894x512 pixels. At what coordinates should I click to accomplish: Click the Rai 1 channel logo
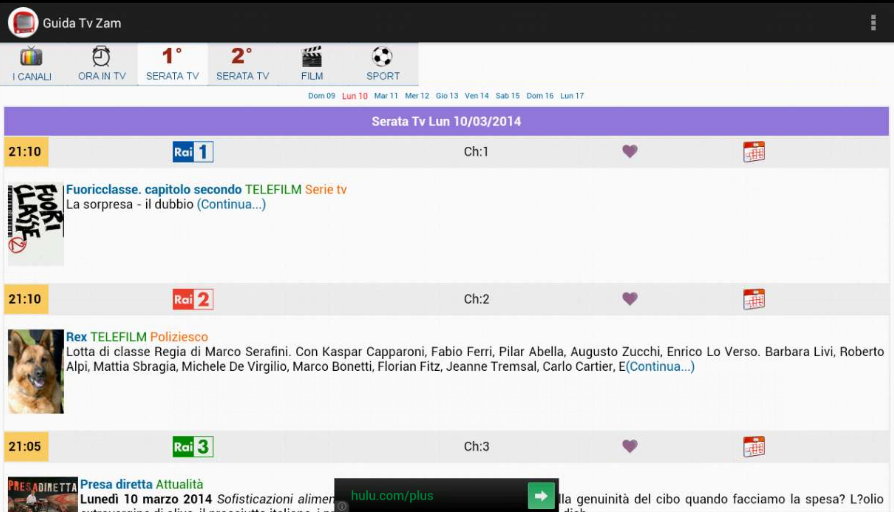coord(193,152)
